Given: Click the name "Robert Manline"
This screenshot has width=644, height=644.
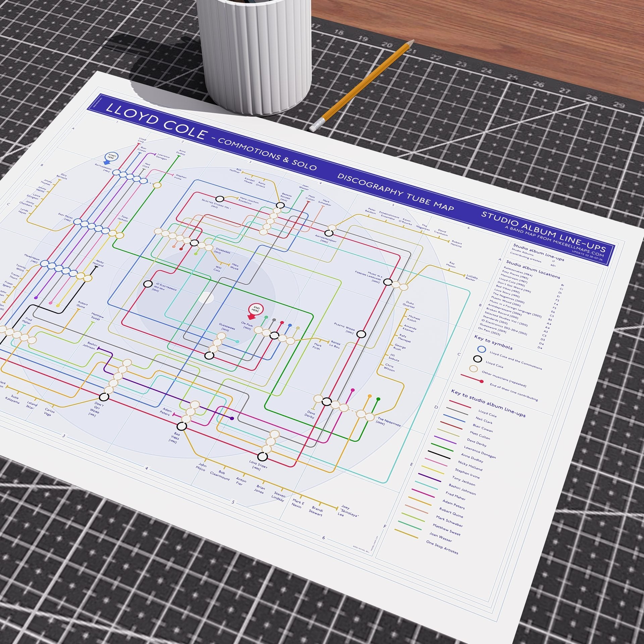Looking at the screenshot, I should click(457, 244).
